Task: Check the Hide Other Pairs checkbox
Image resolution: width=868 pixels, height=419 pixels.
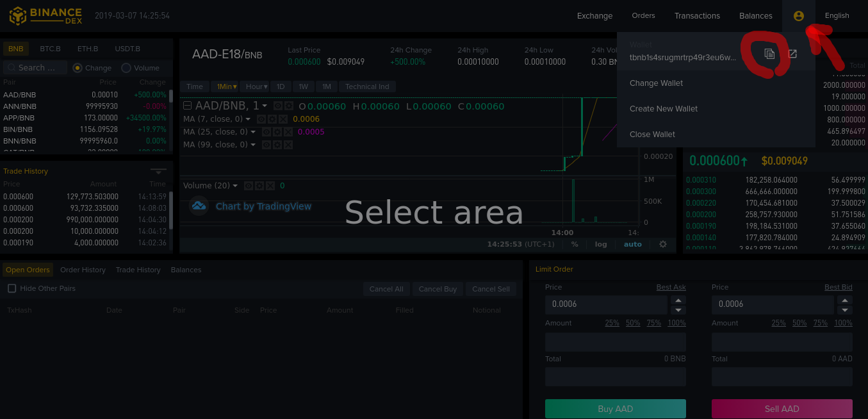Action: click(12, 288)
